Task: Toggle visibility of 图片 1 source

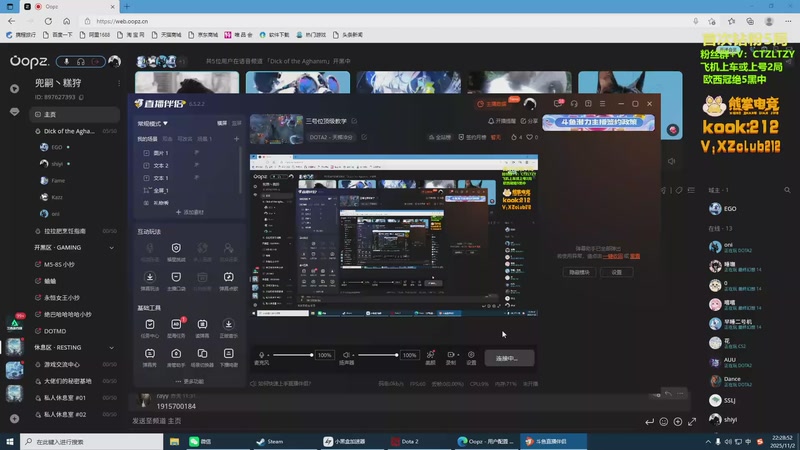Action: (196, 153)
